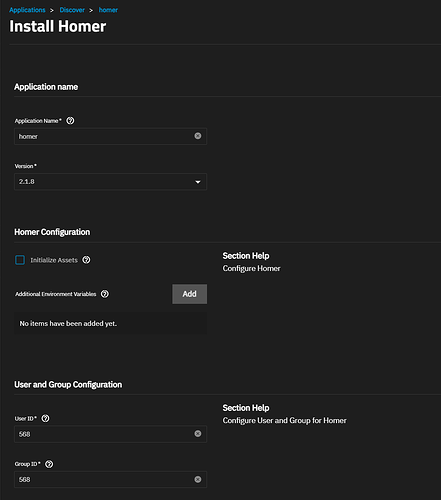Click 'Configure User and Group for Homer' text
Image resolution: width=441 pixels, height=500 pixels.
[285, 421]
